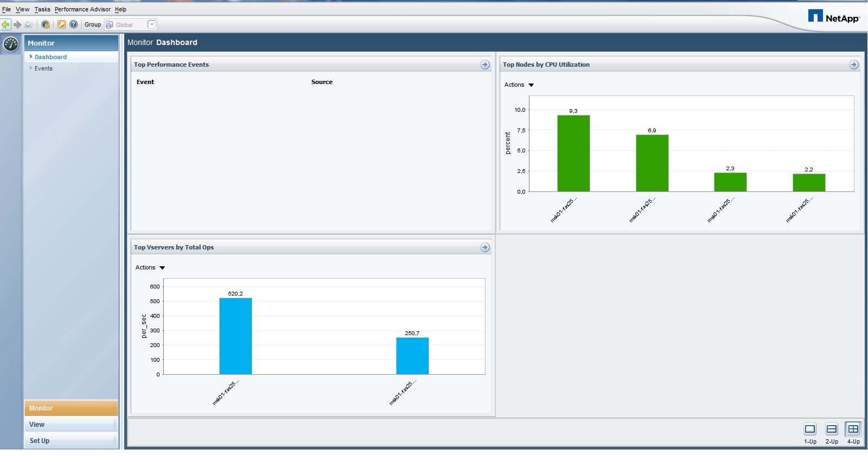Open Top Nodes by CPU arrow icon
The width and height of the screenshot is (868, 462).
(854, 65)
